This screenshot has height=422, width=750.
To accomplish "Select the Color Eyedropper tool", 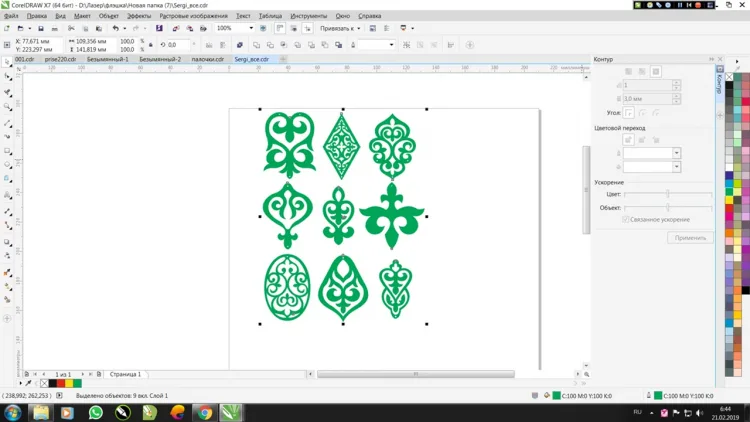I will click(x=7, y=272).
